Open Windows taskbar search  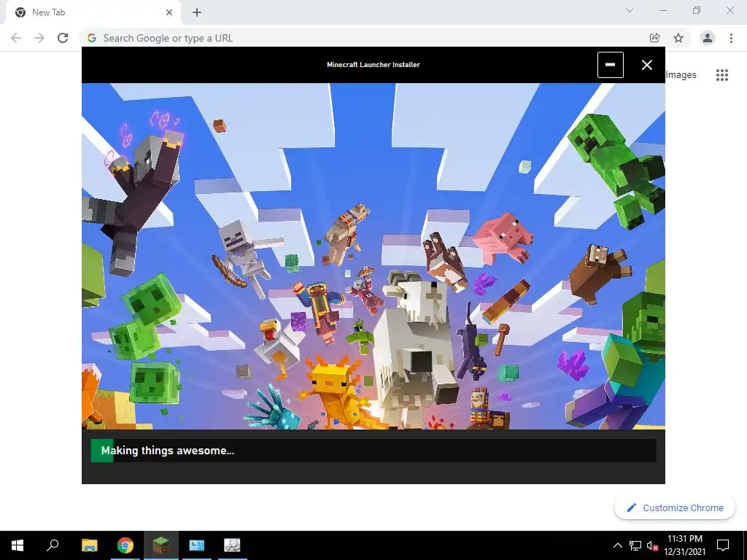(x=53, y=545)
